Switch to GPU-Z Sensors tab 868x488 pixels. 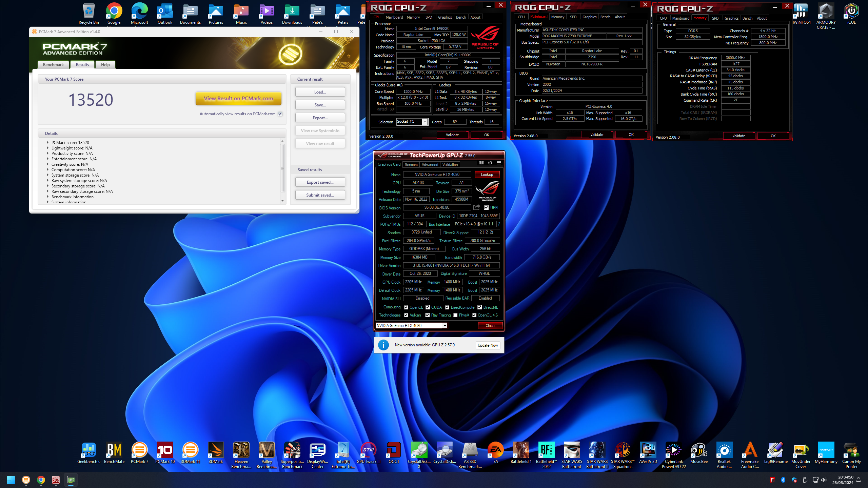coord(411,165)
